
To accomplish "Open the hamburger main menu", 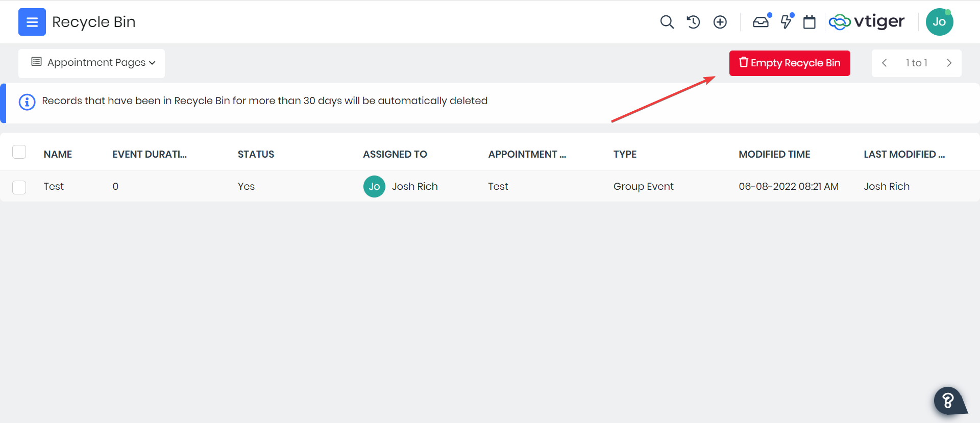I will point(32,22).
